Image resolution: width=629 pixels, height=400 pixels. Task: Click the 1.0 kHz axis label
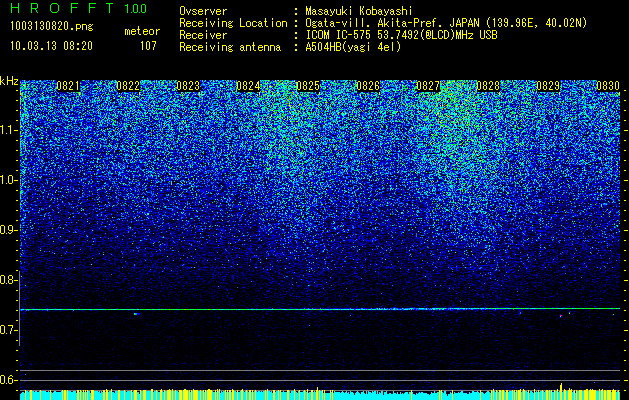(8, 180)
